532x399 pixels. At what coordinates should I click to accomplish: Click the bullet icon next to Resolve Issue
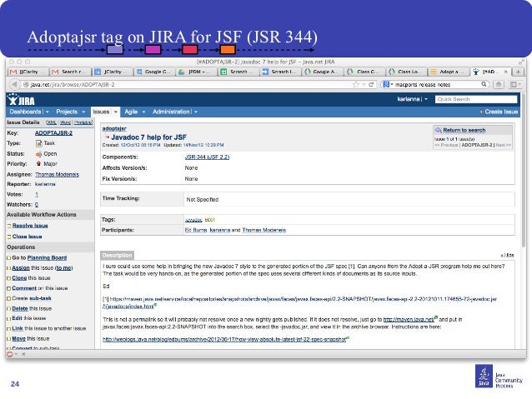point(9,226)
